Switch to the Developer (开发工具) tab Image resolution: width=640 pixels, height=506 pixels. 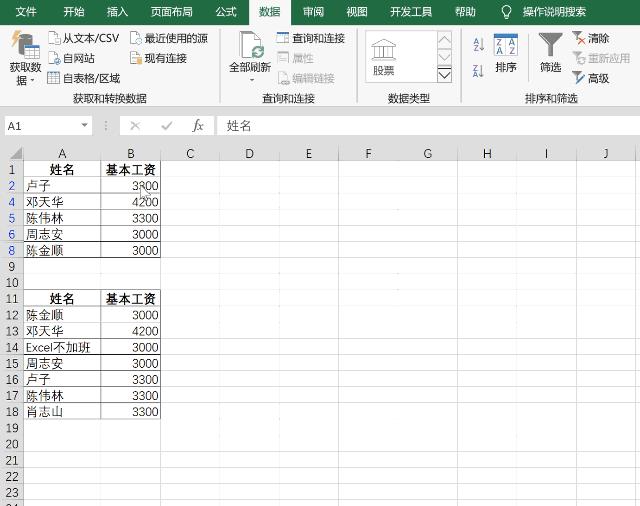click(411, 12)
